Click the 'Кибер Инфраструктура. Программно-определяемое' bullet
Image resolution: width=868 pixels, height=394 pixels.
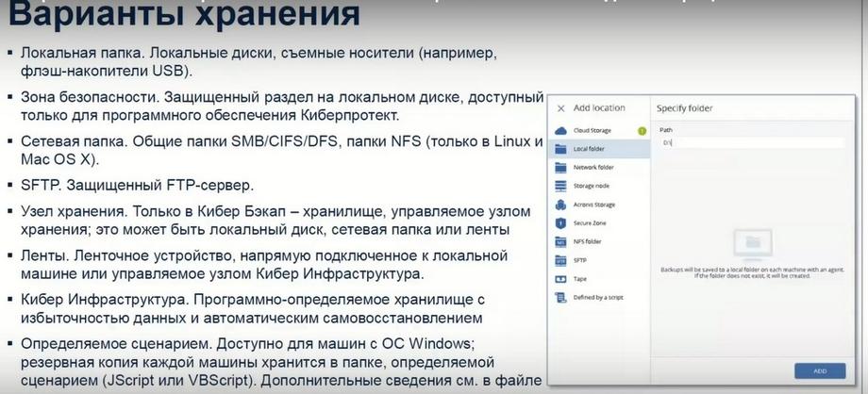tap(253, 309)
